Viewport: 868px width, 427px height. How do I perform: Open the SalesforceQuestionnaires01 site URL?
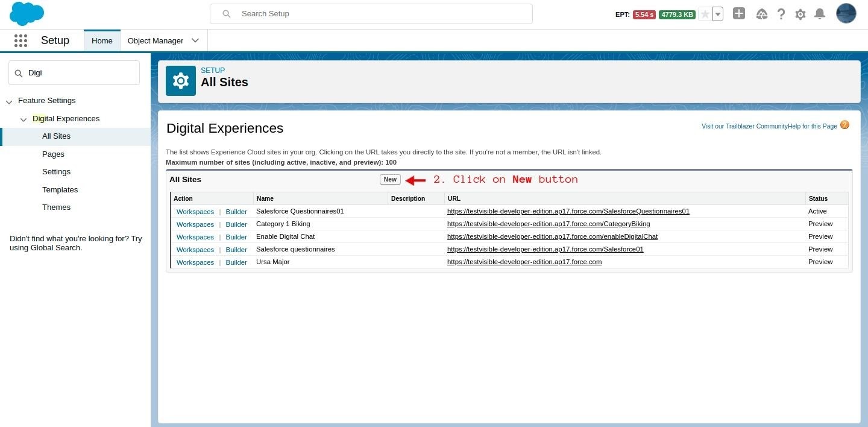click(568, 211)
